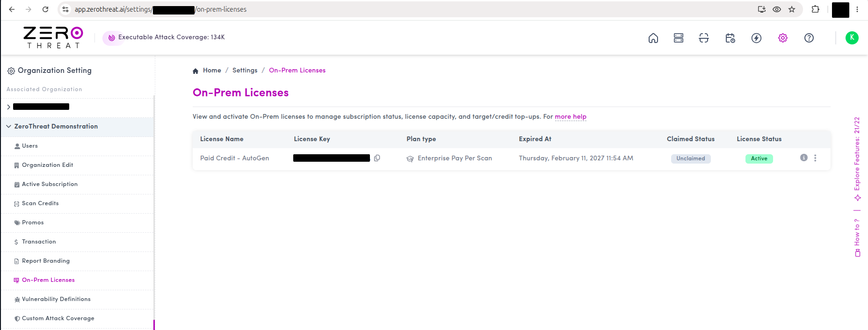Image resolution: width=868 pixels, height=330 pixels.
Task: Open ZeroThreat logo home
Action: tap(53, 37)
